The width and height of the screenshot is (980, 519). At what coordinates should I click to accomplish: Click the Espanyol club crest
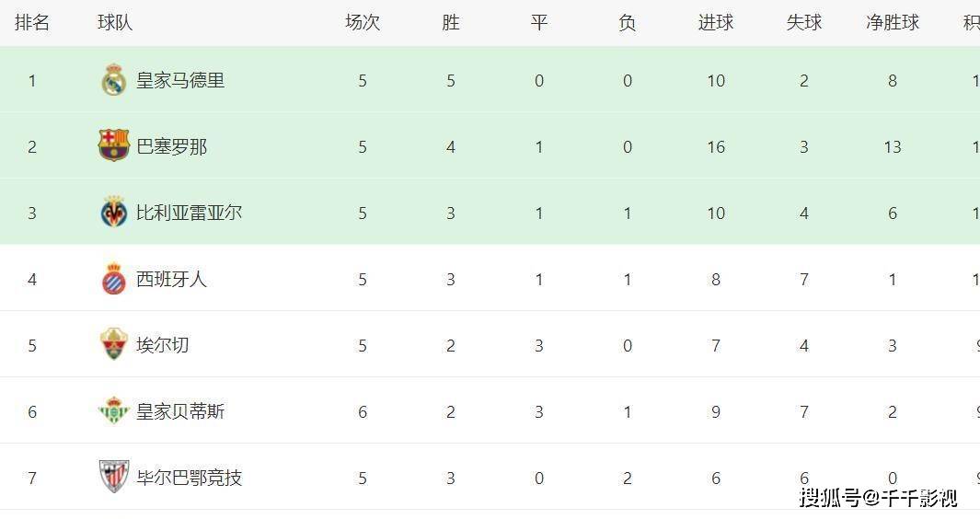(114, 278)
